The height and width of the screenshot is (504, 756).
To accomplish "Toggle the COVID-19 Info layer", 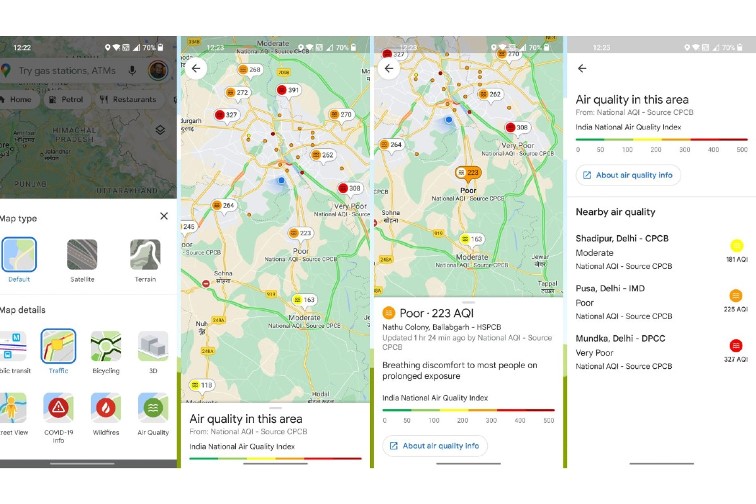I will click(x=58, y=417).
